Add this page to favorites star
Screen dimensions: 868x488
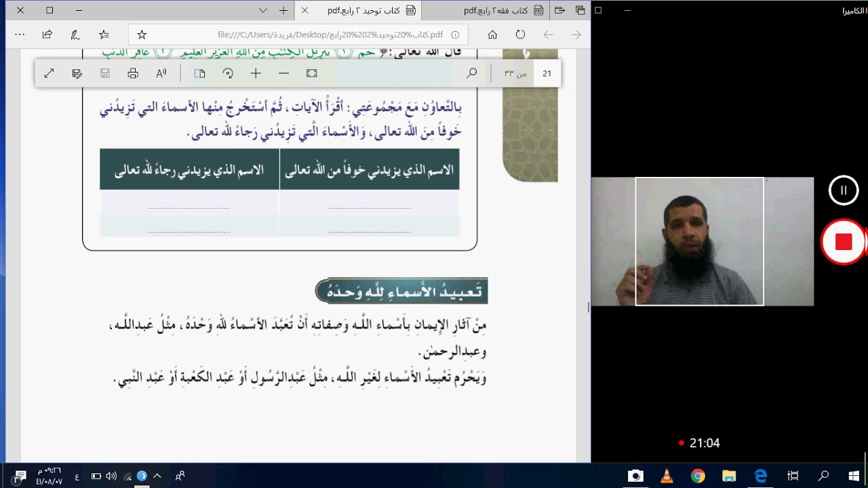click(142, 35)
